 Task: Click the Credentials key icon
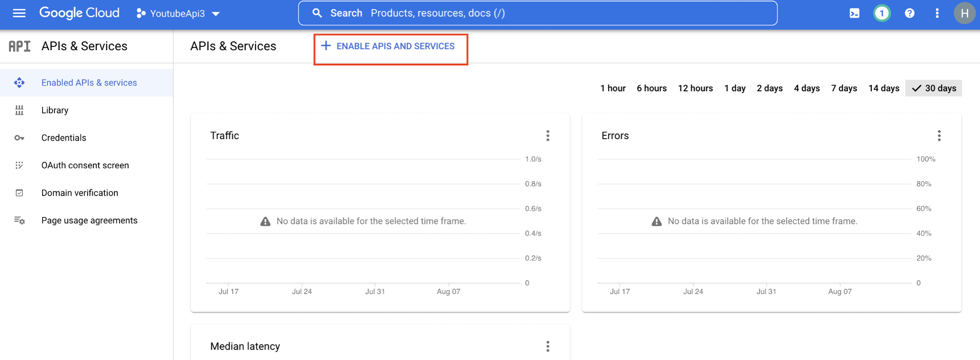[19, 138]
